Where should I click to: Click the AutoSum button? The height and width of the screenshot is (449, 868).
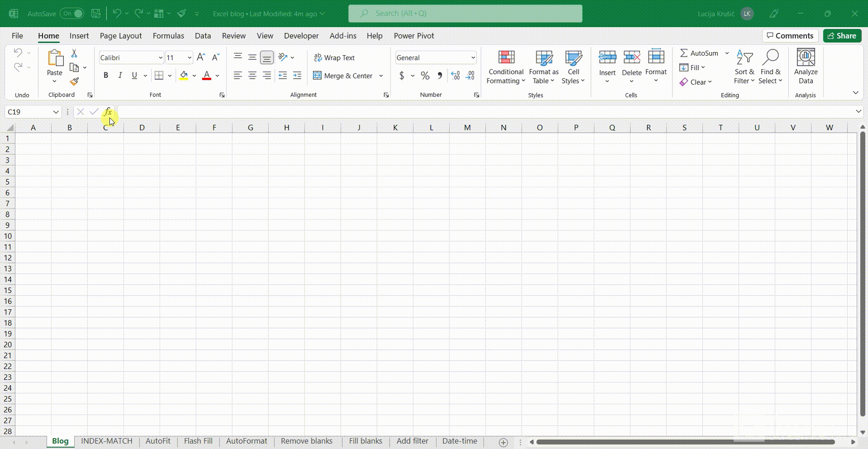click(x=699, y=53)
